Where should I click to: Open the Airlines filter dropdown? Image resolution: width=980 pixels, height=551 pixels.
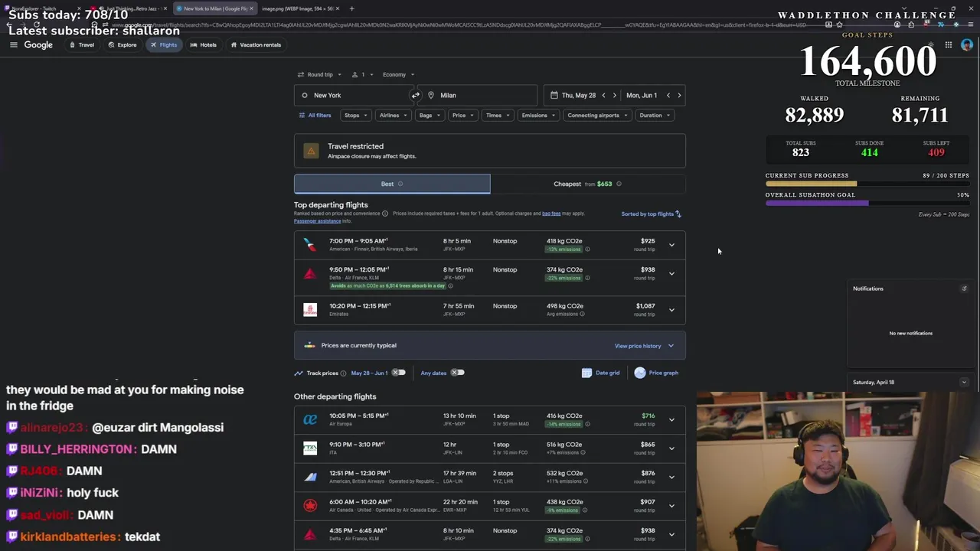tap(394, 116)
